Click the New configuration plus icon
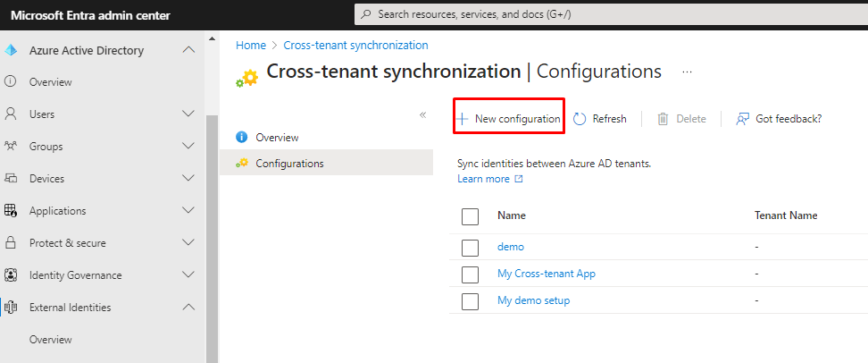This screenshot has height=363, width=868. [463, 119]
